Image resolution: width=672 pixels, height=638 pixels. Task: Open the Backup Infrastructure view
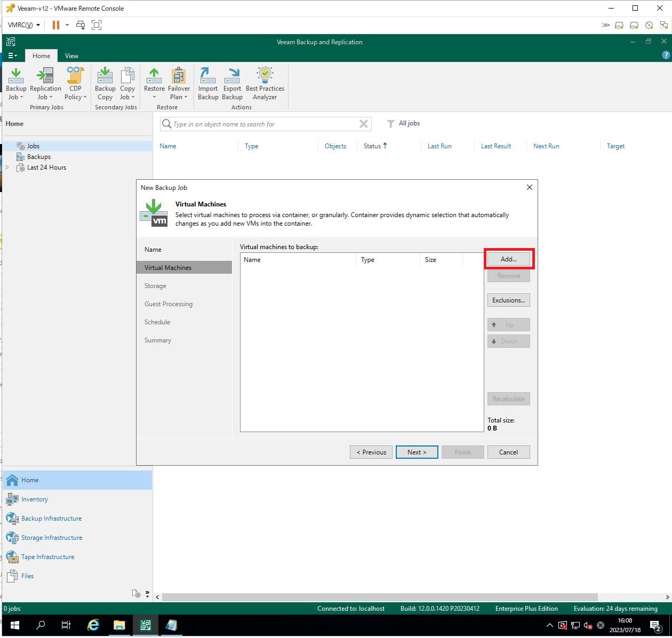coord(77,519)
